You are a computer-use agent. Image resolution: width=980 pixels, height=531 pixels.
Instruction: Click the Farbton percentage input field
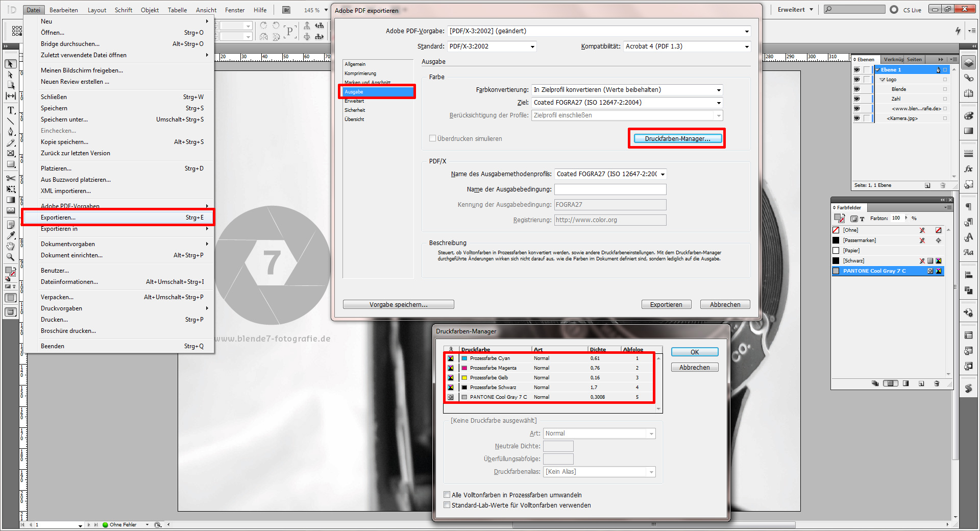(896, 218)
